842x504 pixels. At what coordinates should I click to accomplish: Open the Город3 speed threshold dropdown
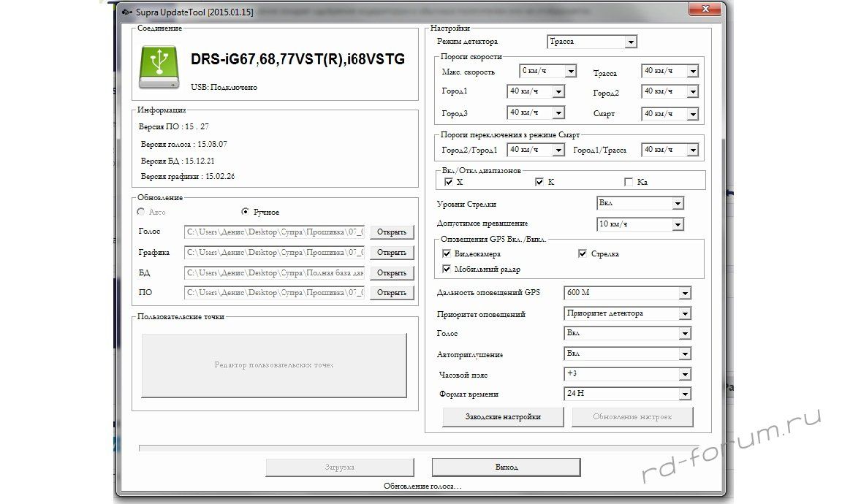coord(535,112)
